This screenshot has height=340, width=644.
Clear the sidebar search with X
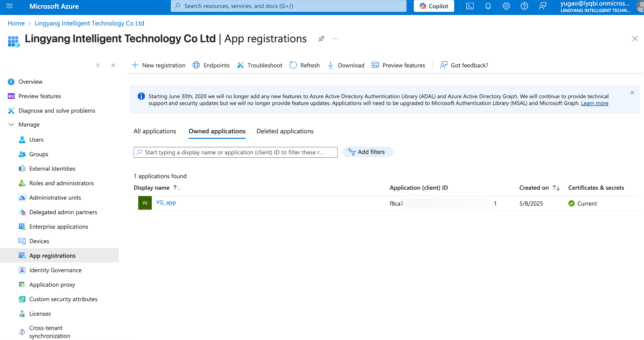98,65
